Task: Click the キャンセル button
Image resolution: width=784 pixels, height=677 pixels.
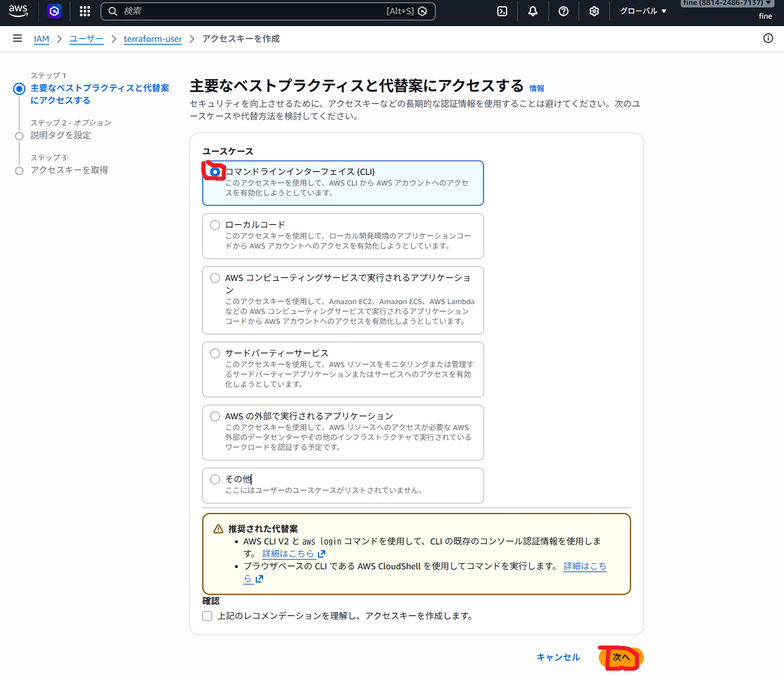Action: click(559, 657)
